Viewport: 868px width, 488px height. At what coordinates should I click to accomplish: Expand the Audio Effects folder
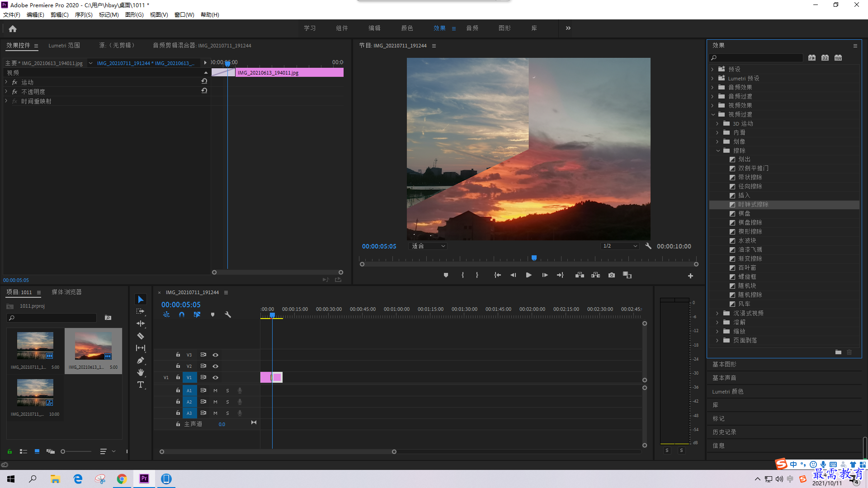[x=713, y=87]
